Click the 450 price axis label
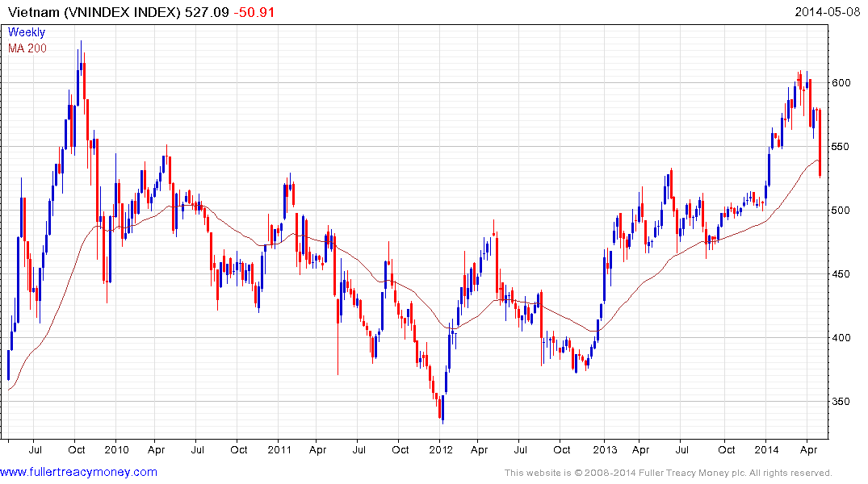This screenshot has height=484, width=868. pyautogui.click(x=841, y=273)
